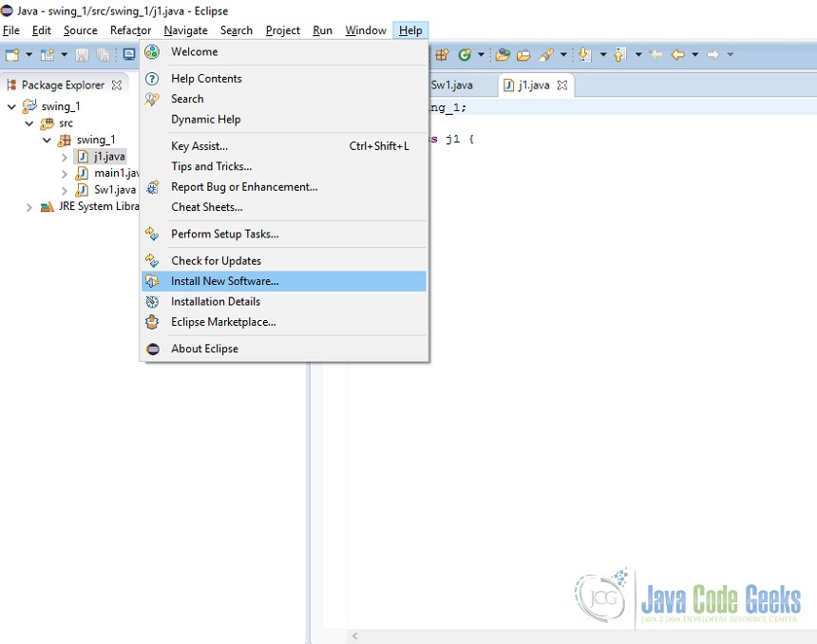The image size is (817, 644).
Task: Click the horizontal editor scrollbar arrow
Action: (354, 635)
